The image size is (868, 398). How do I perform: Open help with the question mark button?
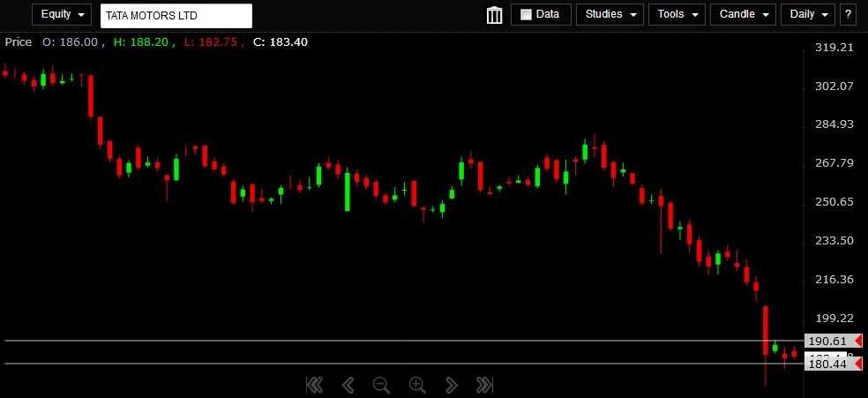[x=848, y=15]
